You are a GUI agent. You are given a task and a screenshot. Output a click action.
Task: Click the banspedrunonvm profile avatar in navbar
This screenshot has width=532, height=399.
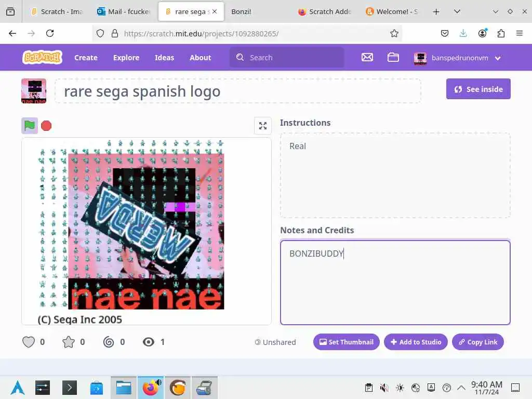pos(420,58)
